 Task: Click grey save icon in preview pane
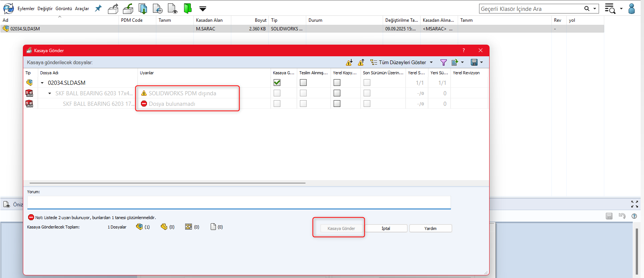click(609, 216)
